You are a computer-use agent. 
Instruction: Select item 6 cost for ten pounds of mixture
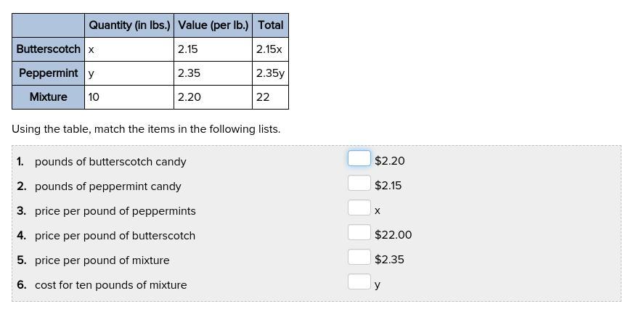[x=110, y=285]
